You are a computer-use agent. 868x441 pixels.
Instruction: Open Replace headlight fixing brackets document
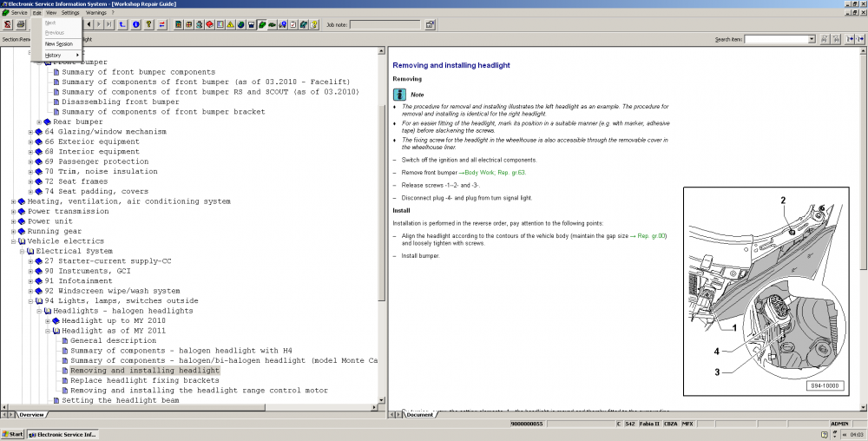click(x=144, y=381)
